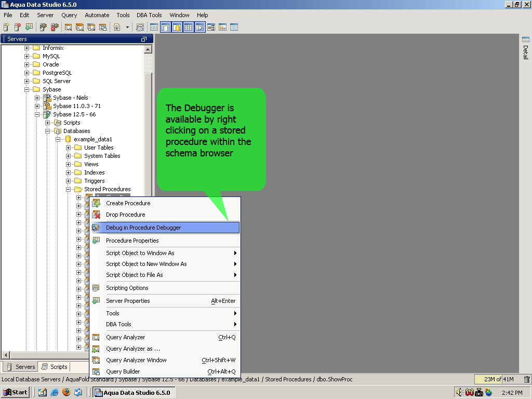Click the last table toolbar icon
The height and width of the screenshot is (399, 532).
[234, 27]
